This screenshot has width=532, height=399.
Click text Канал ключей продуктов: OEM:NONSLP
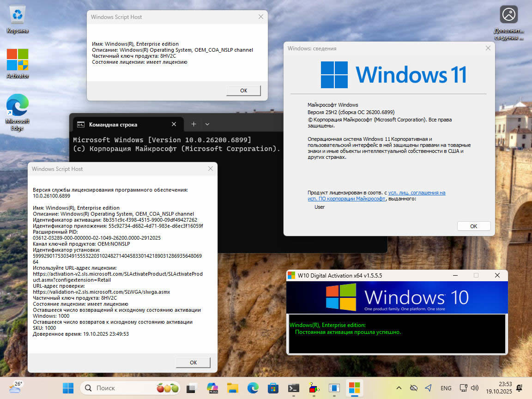81,244
